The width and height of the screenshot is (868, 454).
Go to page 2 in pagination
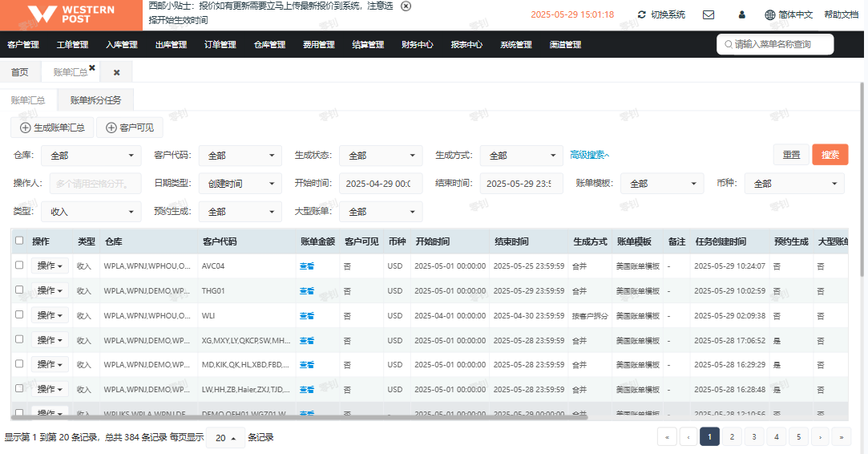(732, 437)
